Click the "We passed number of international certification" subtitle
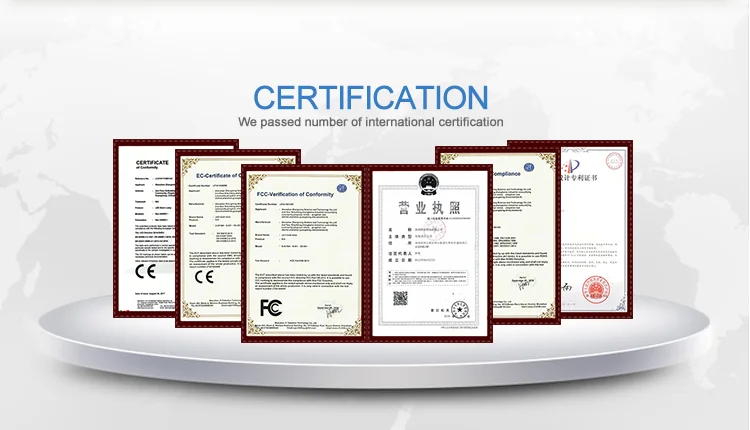This screenshot has height=430, width=750. pyautogui.click(x=371, y=122)
